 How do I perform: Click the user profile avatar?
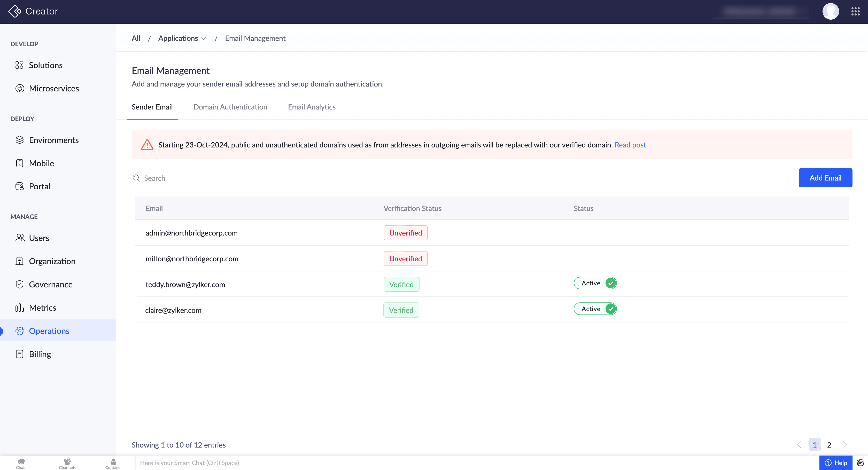830,11
